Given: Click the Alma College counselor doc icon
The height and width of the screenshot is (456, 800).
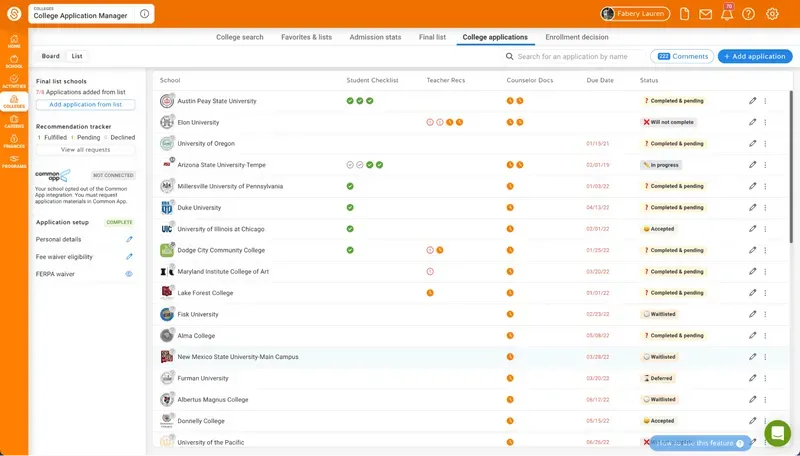Looking at the screenshot, I should click(x=510, y=336).
